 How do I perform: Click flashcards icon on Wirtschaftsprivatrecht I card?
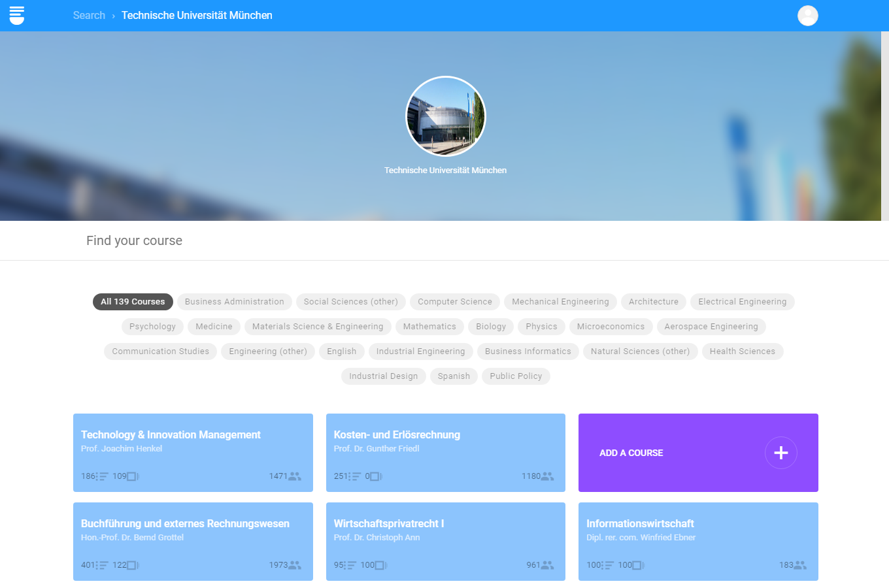click(380, 565)
